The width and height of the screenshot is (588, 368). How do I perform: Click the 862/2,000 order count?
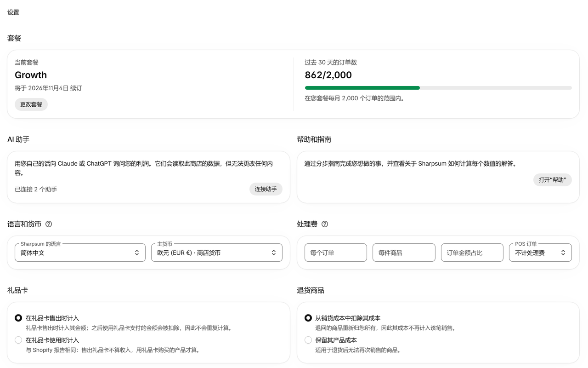tap(328, 75)
